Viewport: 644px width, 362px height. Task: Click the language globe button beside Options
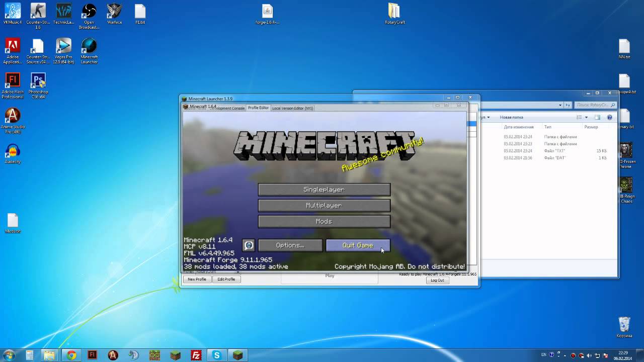[x=249, y=245]
